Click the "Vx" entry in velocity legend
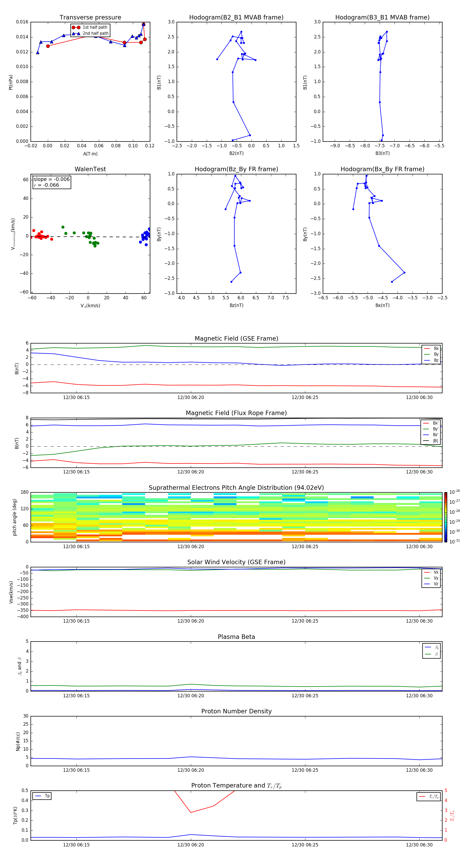 pos(431,573)
